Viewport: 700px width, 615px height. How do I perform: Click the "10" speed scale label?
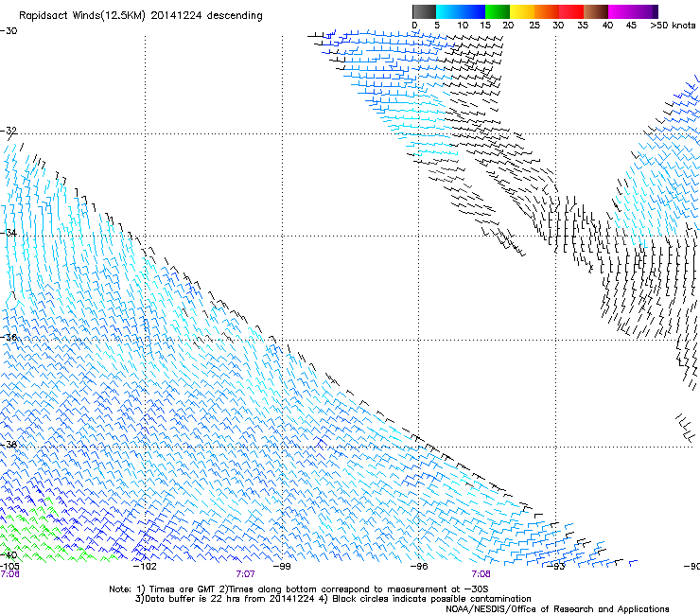coord(463,26)
